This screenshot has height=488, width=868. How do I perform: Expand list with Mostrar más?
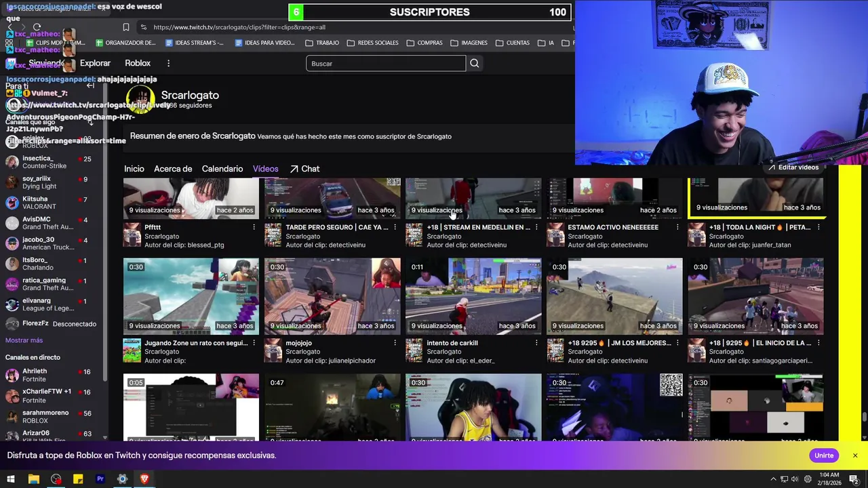(x=24, y=340)
